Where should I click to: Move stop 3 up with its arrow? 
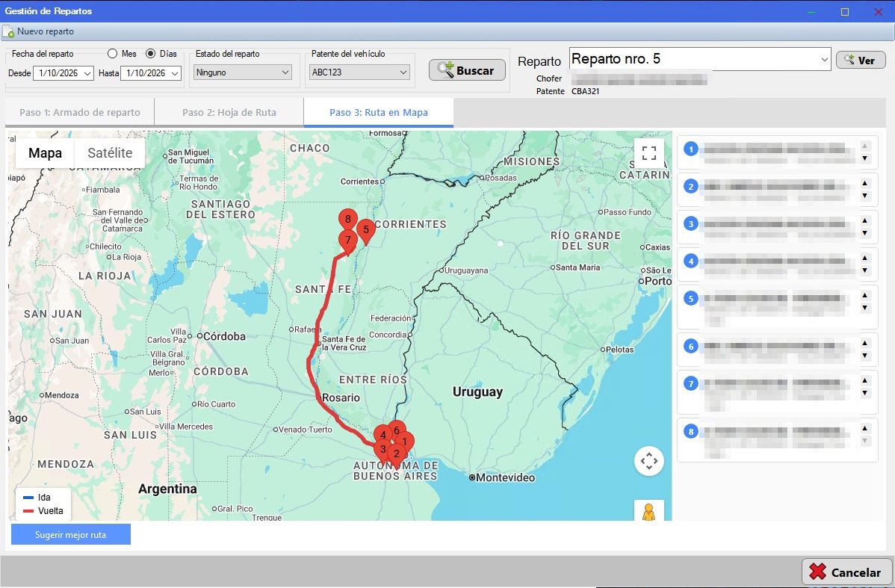[865, 220]
